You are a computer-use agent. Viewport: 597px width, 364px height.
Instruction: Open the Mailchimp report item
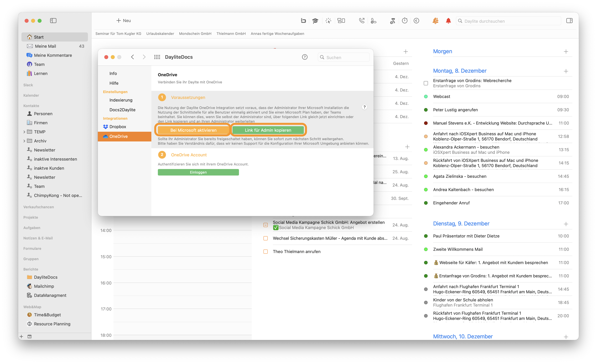click(x=55, y=286)
